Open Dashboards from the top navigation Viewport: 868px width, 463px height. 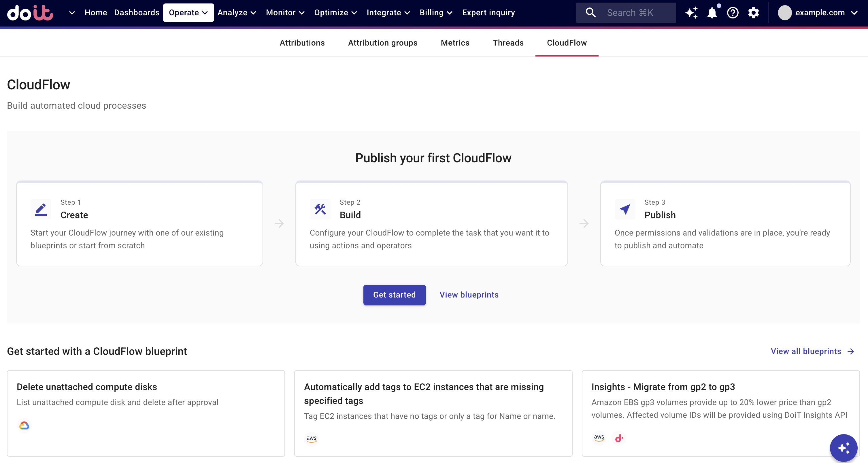click(137, 13)
